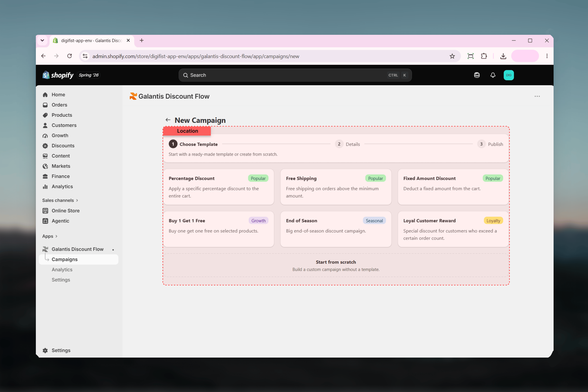Open notifications bell
Screen dimensions: 588x392
(x=493, y=75)
